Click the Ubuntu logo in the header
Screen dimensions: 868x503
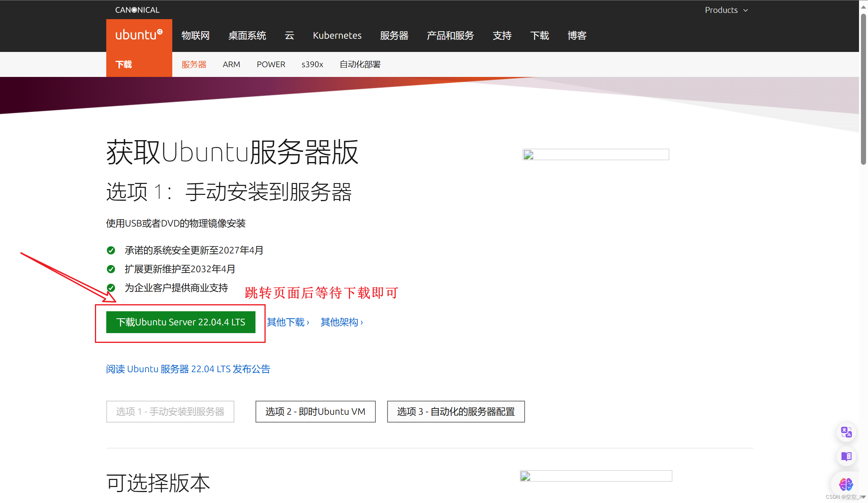coord(139,35)
